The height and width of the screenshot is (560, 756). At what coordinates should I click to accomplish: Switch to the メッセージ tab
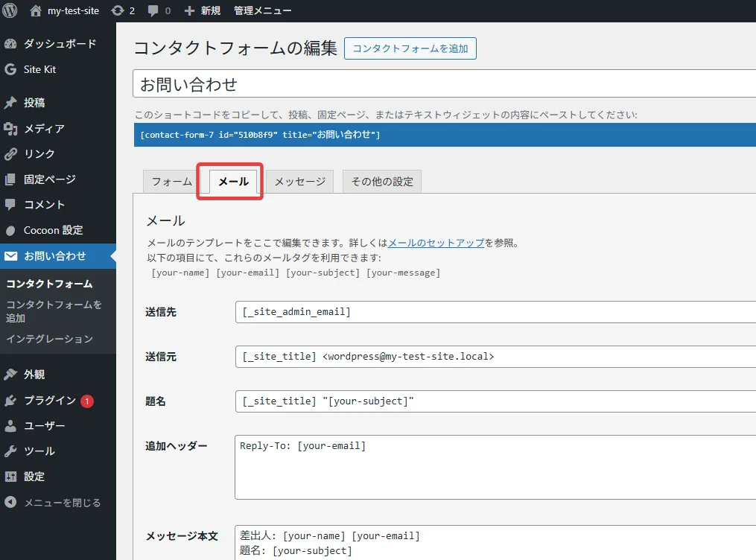[300, 182]
